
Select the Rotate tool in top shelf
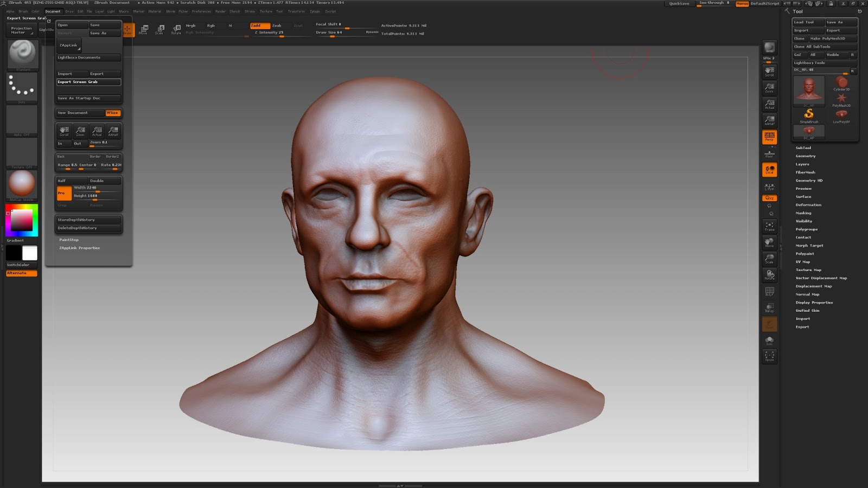(176, 29)
